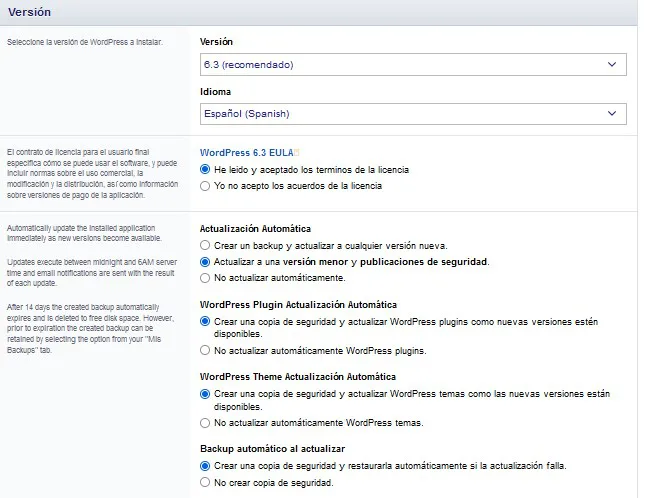The height and width of the screenshot is (498, 648).
Task: Enable backup with automatic restore if update fails
Action: (x=206, y=466)
